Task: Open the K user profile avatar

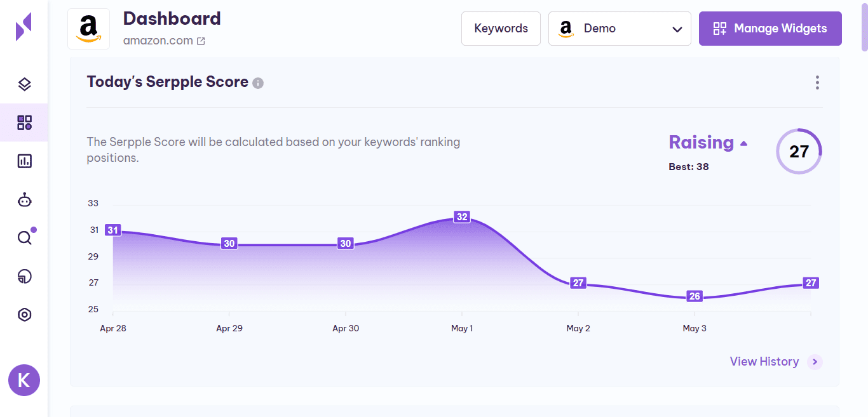Action: click(24, 380)
